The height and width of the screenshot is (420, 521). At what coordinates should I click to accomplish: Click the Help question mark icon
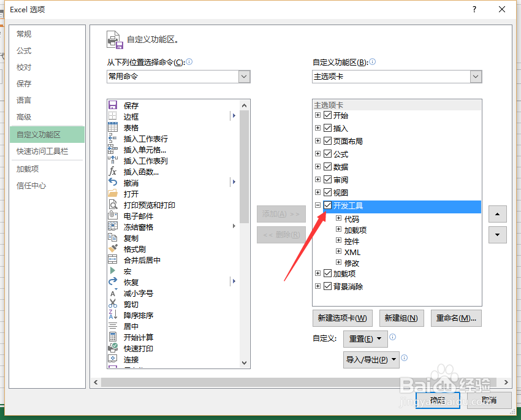pyautogui.click(x=474, y=9)
